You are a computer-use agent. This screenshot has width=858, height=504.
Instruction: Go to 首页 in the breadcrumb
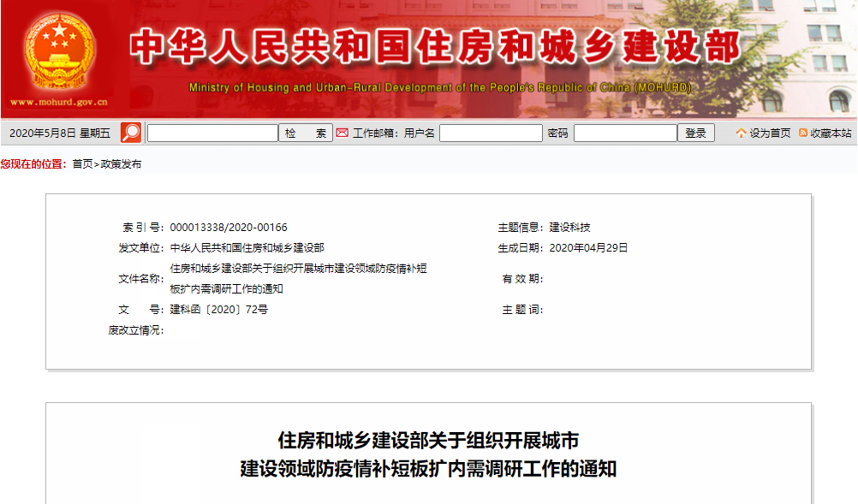coord(82,164)
